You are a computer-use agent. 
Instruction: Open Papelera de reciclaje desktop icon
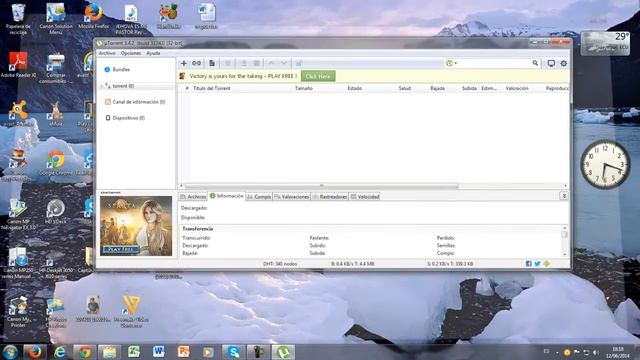click(18, 19)
